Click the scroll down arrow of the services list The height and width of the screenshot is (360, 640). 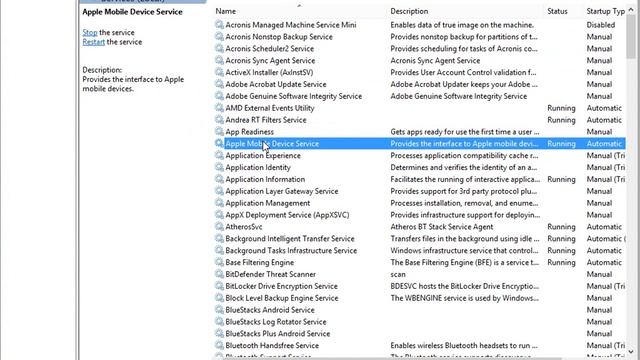click(631, 352)
